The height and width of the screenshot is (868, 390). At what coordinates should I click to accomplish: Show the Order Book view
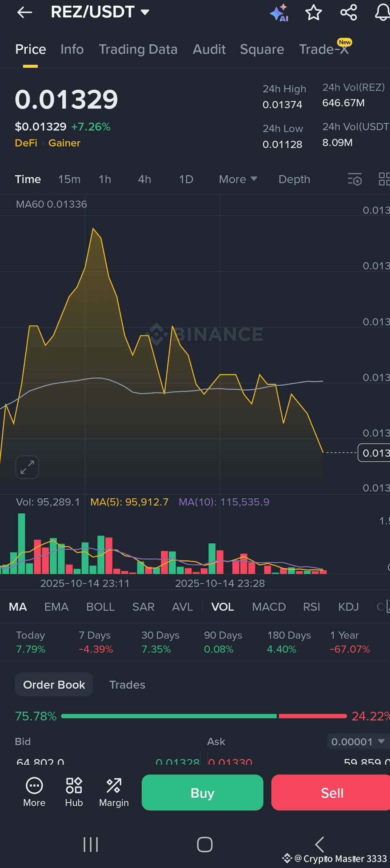[54, 684]
